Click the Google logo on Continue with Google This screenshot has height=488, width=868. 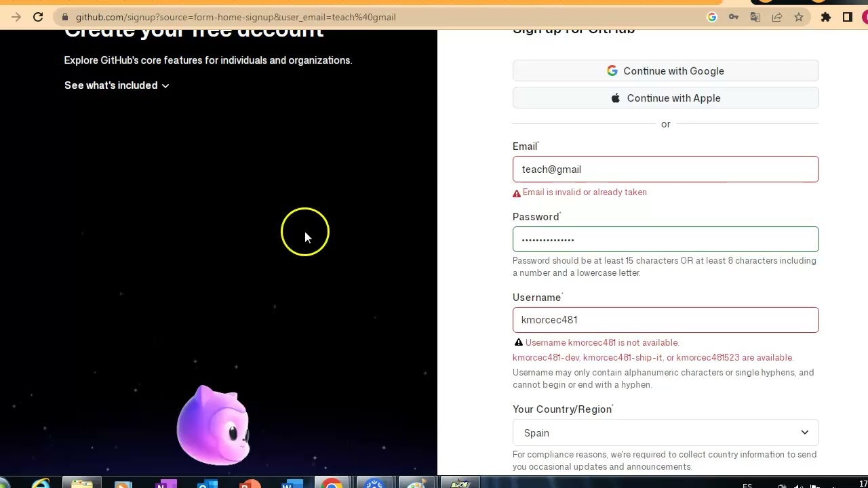pyautogui.click(x=612, y=70)
